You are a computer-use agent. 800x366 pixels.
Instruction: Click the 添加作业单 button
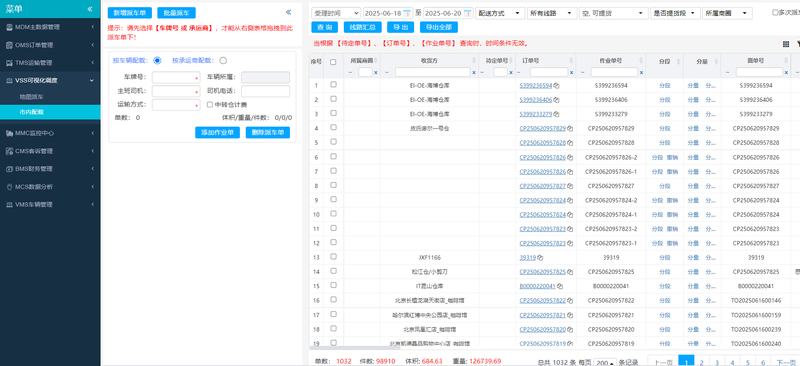pos(217,133)
